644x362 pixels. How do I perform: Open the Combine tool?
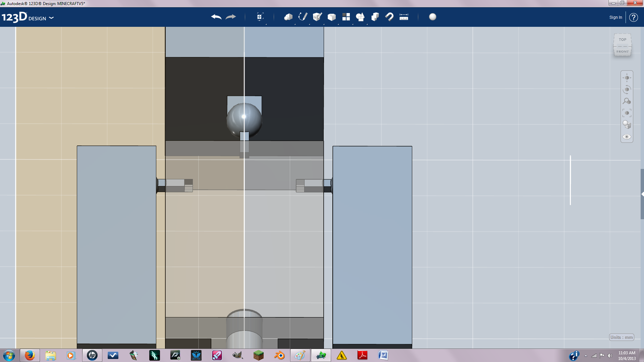pyautogui.click(x=375, y=17)
